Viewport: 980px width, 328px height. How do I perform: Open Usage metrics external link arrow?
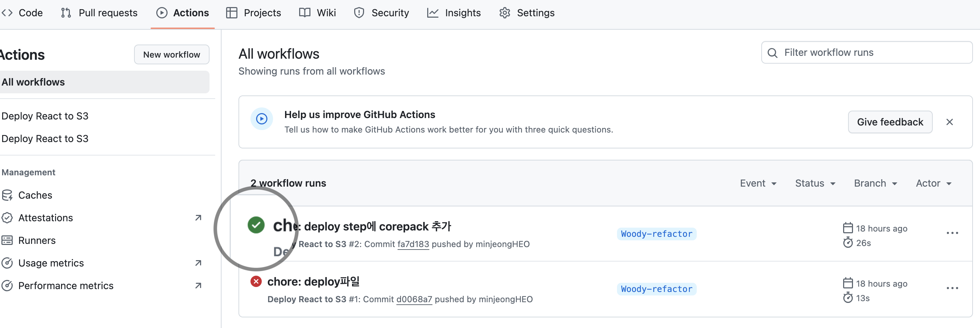pos(198,263)
